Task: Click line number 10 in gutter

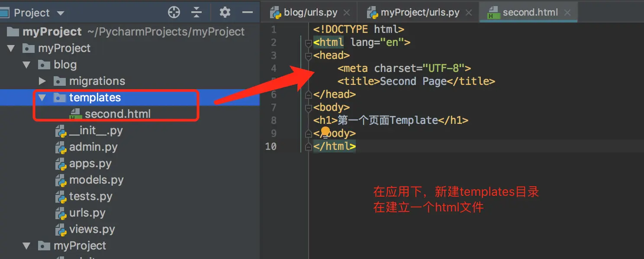Action: pos(270,146)
